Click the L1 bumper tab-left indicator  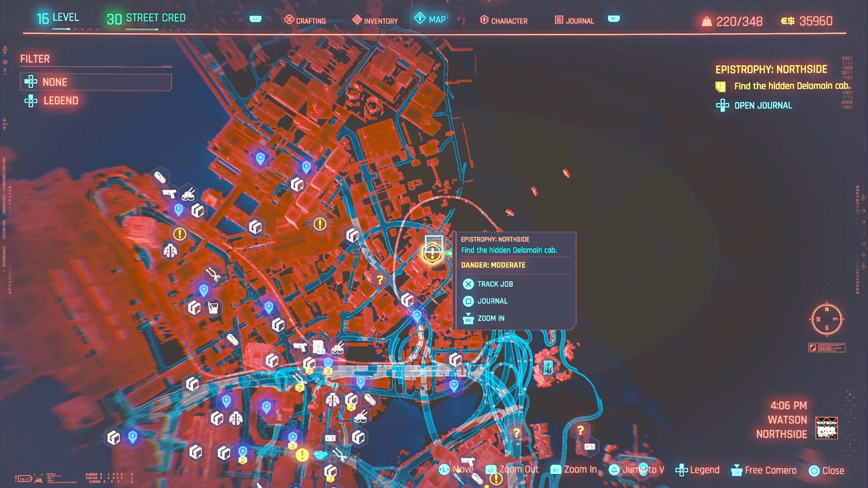[x=255, y=19]
